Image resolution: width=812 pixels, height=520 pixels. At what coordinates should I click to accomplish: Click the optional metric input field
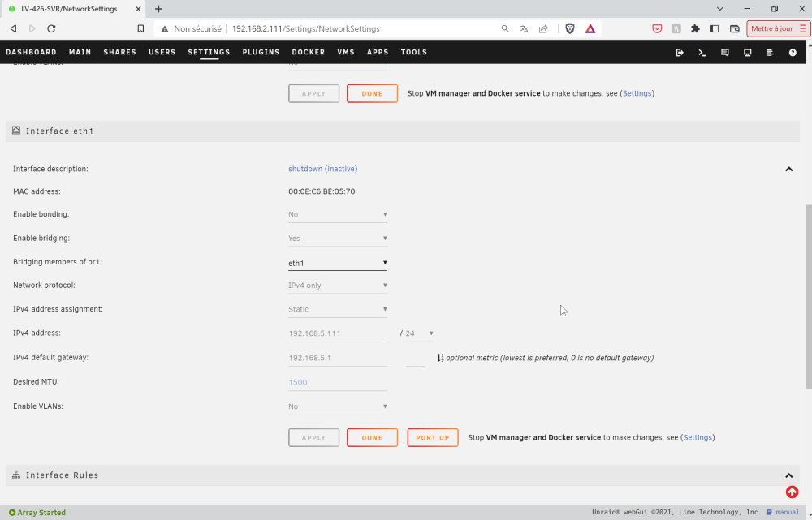point(415,358)
